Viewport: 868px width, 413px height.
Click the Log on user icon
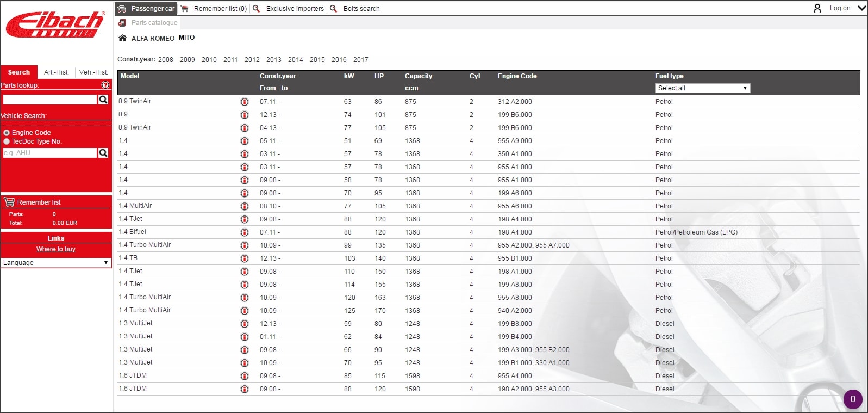[x=817, y=8]
